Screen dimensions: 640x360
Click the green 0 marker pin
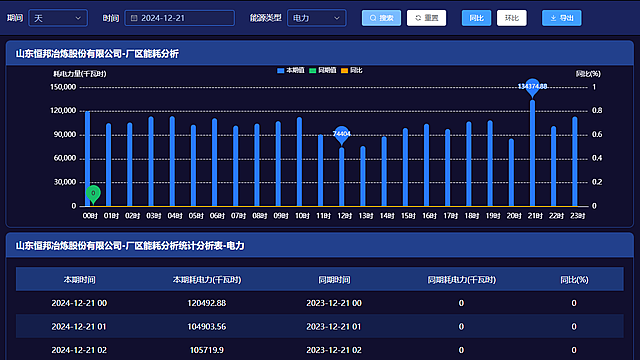[x=93, y=193]
